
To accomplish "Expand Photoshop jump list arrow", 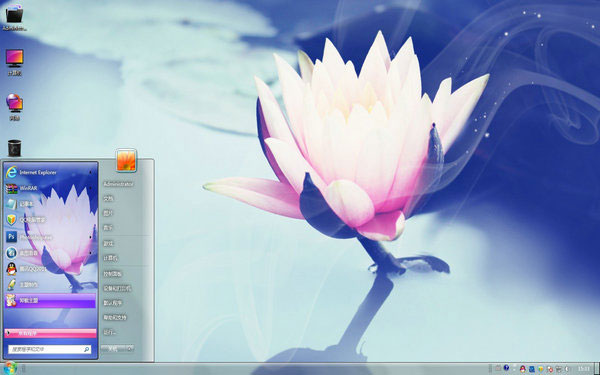I will 91,237.
